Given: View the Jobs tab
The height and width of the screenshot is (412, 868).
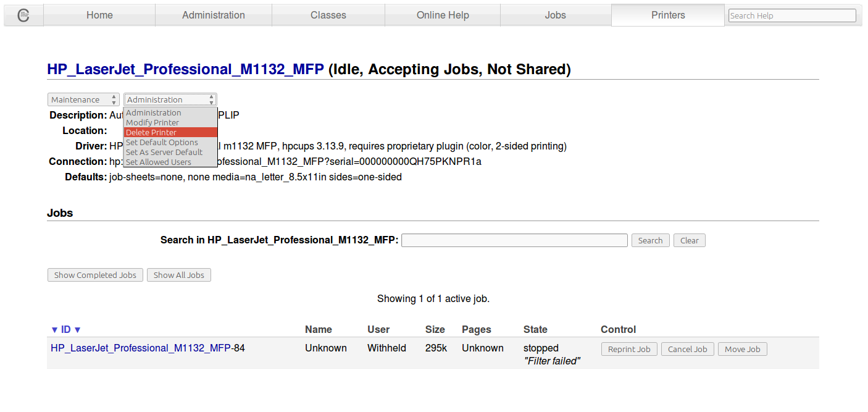Looking at the screenshot, I should 556,15.
